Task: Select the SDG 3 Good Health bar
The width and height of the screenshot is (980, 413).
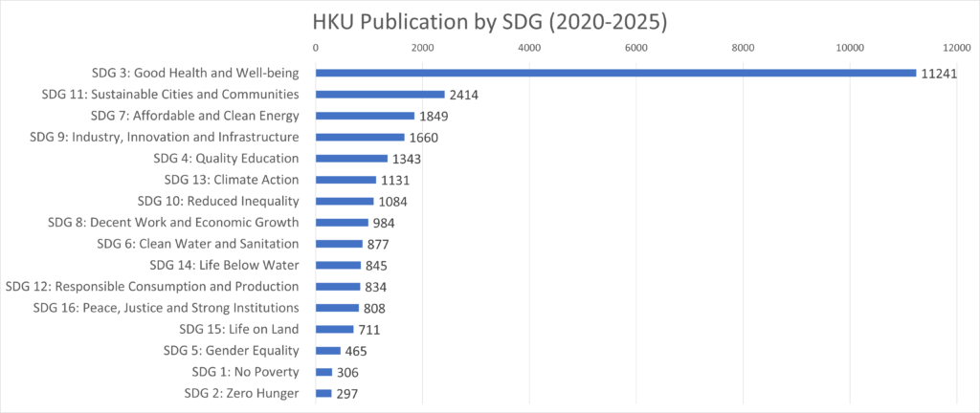Action: click(x=615, y=73)
